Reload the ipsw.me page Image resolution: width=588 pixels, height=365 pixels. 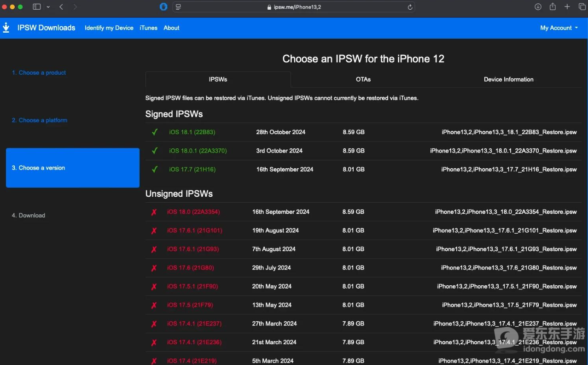(410, 7)
